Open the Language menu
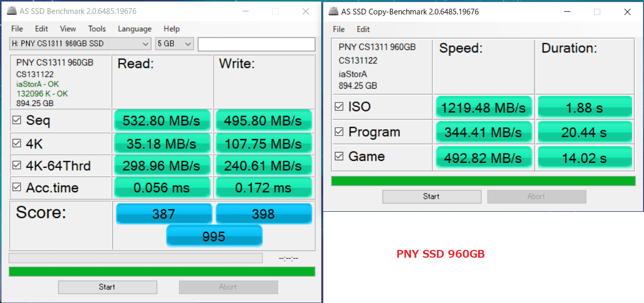This screenshot has height=303, width=644. [x=134, y=29]
